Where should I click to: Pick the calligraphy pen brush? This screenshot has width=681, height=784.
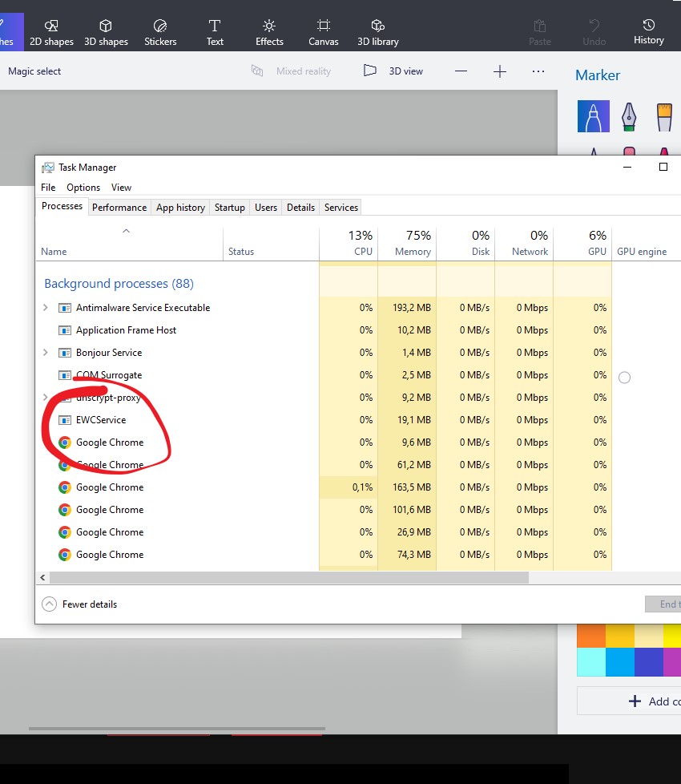pyautogui.click(x=629, y=116)
